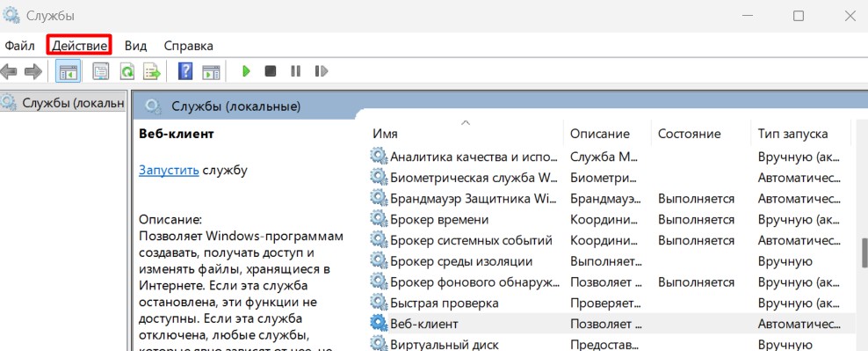Click Проверяет... description of Быстрая проверка
Screen dimensions: 868x351
coord(605,303)
